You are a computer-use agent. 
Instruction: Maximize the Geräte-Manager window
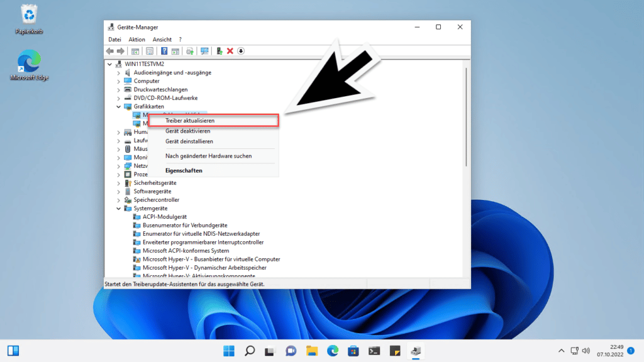(438, 27)
